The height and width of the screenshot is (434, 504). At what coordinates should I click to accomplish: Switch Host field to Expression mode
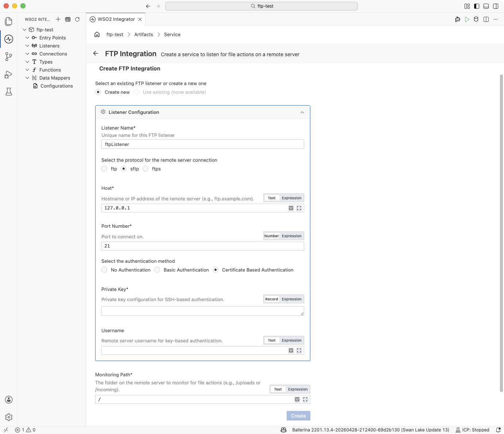(x=292, y=198)
